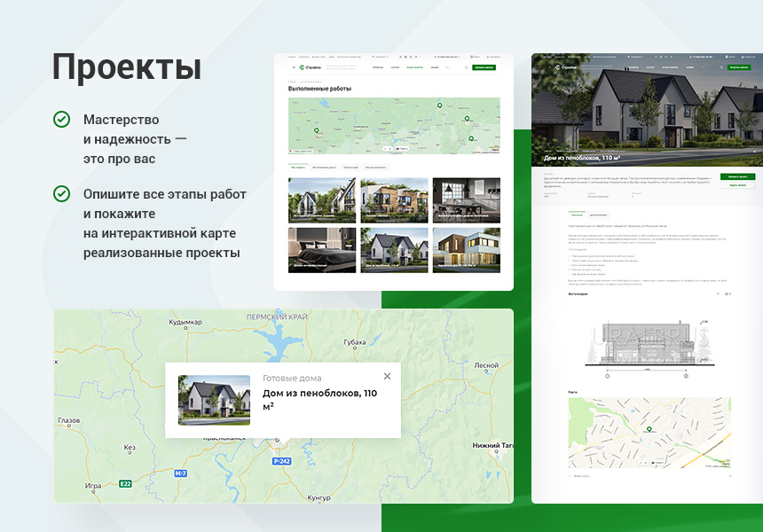Select the northernmost green map pin on the works map
The height and width of the screenshot is (532, 763).
click(x=439, y=106)
